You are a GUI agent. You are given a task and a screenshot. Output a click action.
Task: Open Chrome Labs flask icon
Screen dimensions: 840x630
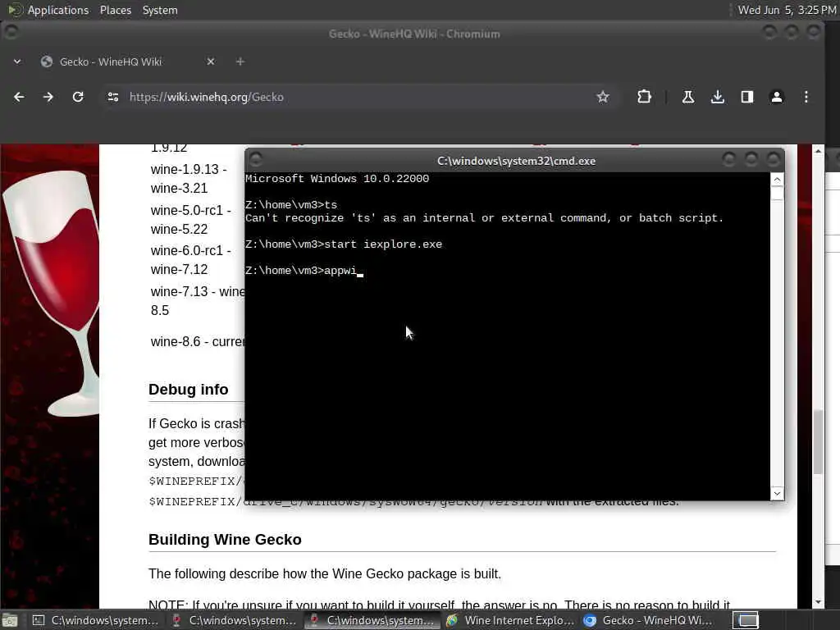tap(688, 97)
